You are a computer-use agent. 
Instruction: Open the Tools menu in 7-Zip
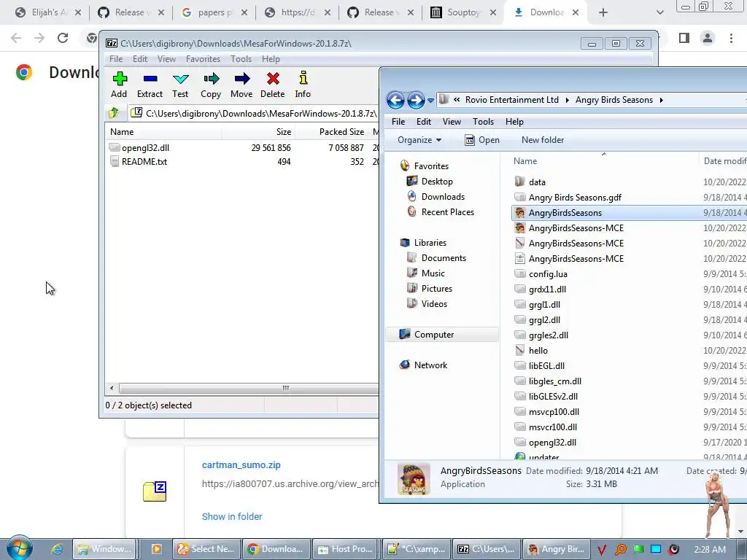[241, 59]
